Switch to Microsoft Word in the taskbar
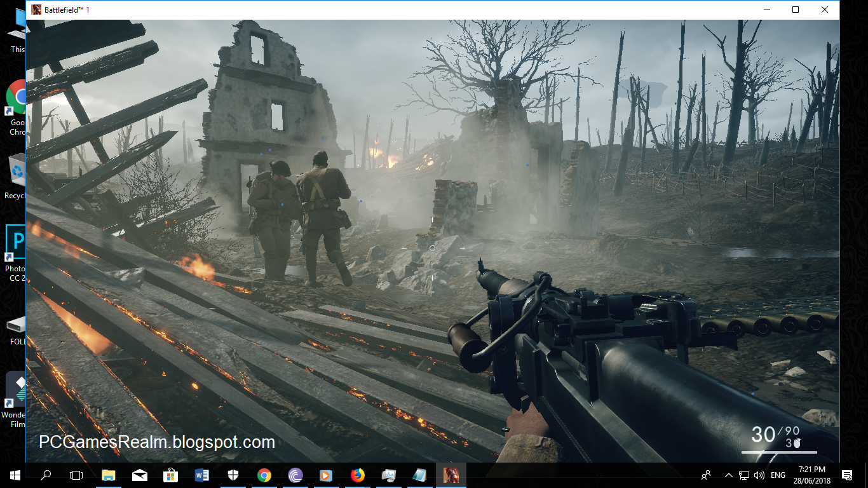Viewport: 868px width, 488px height. click(202, 475)
